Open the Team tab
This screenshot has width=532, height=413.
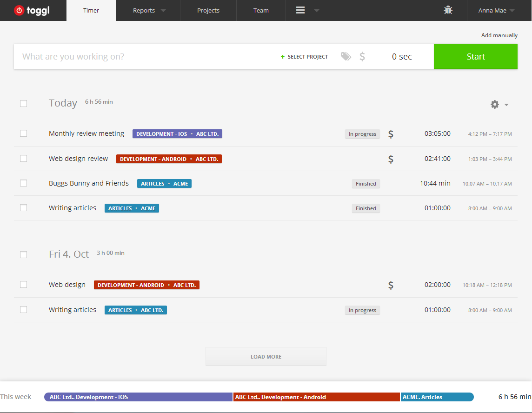[261, 11]
